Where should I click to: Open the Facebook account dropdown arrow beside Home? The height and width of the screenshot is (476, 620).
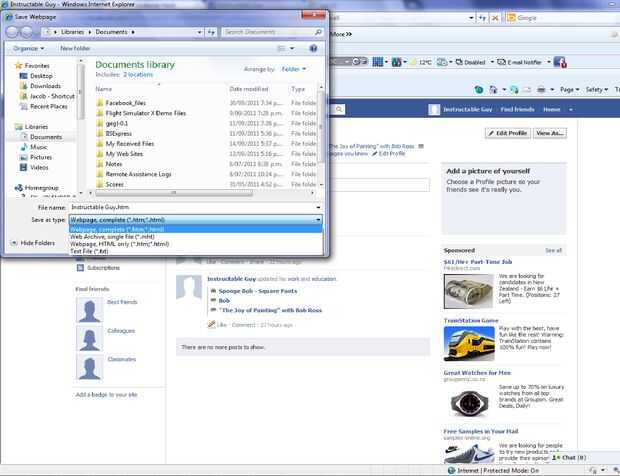point(571,110)
